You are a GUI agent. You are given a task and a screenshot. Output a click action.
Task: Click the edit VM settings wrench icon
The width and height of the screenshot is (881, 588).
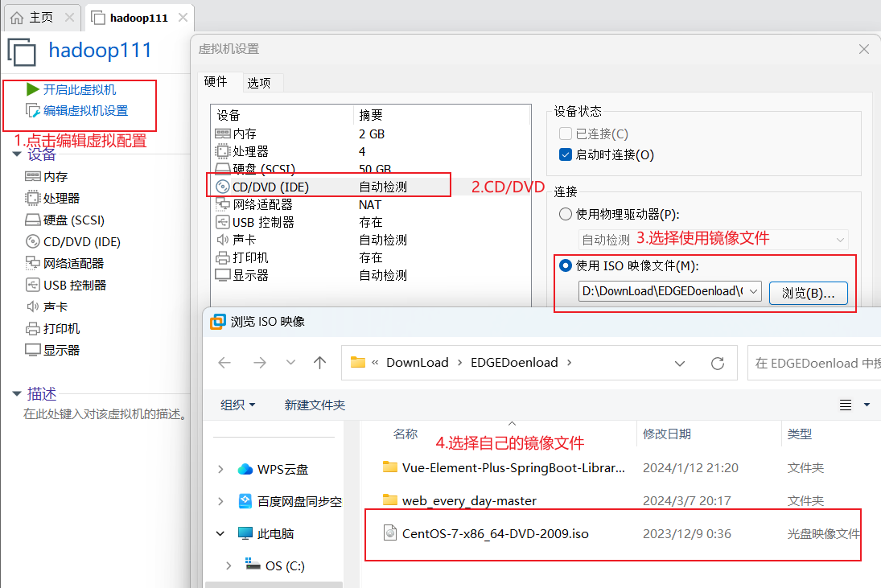(x=33, y=111)
